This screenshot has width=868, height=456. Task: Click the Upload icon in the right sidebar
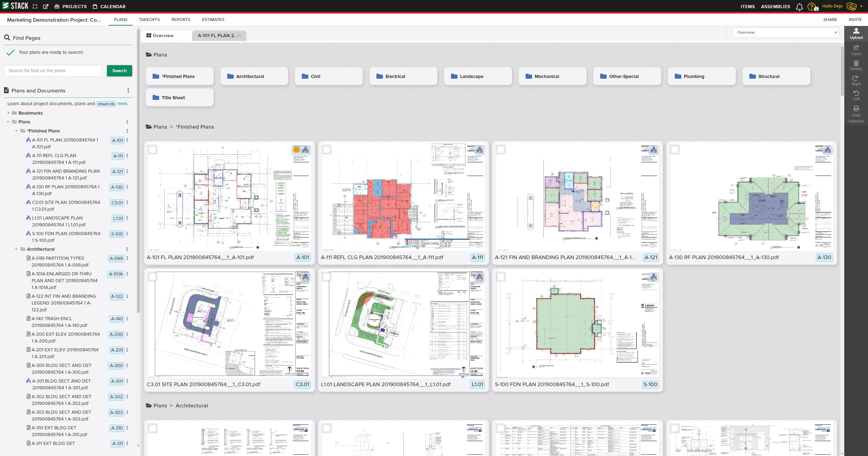point(856,32)
